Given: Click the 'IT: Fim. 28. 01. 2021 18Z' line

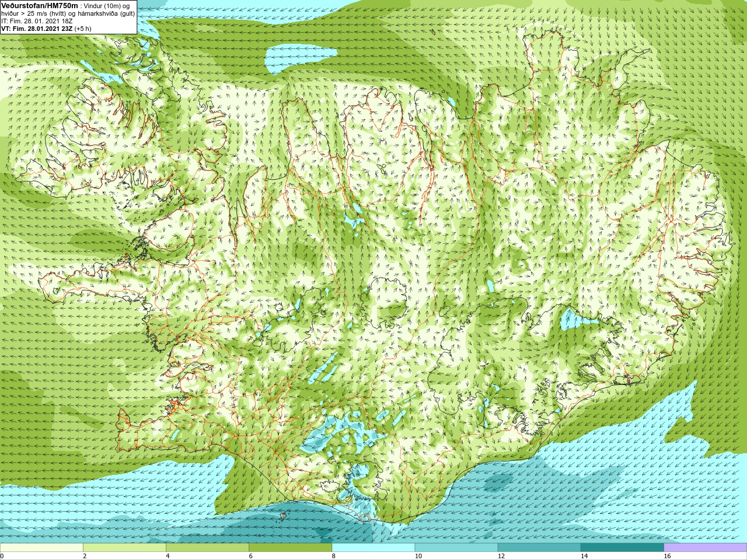Looking at the screenshot, I should 37,20.
